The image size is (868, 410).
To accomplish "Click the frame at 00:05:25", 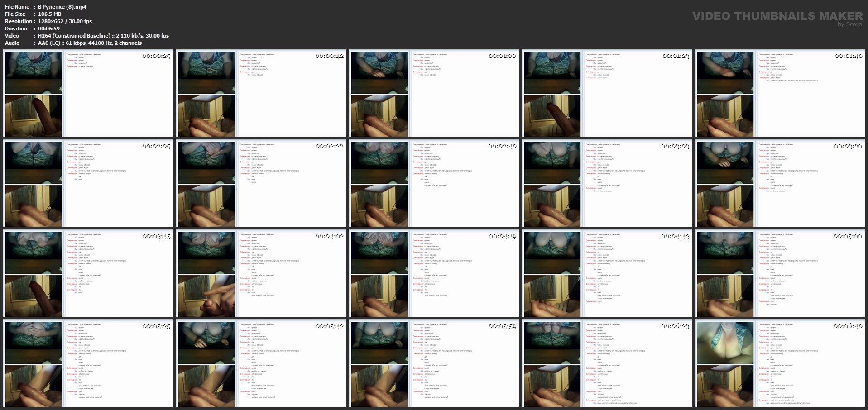I will [x=88, y=364].
